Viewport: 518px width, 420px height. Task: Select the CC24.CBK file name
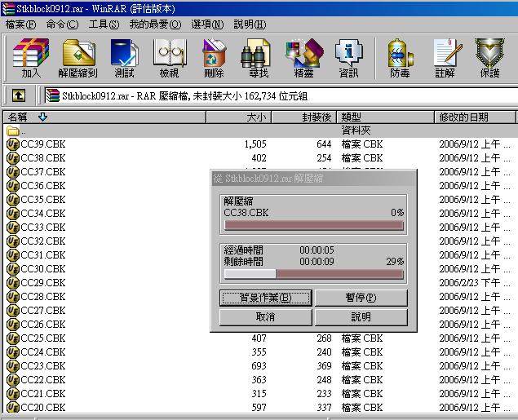43,352
